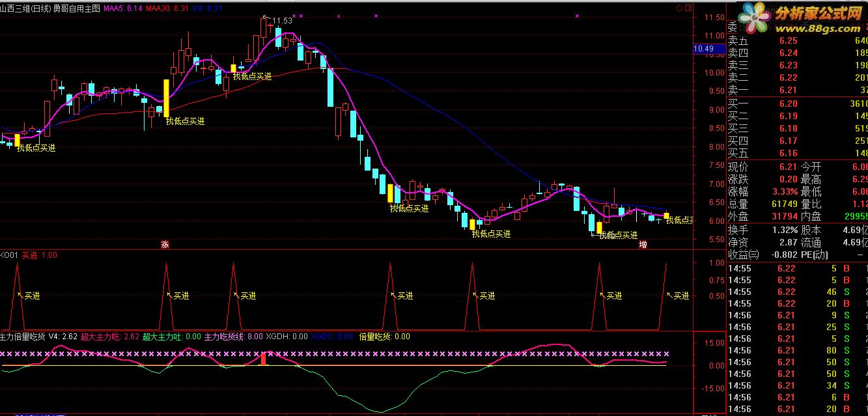
Task: Click the 股本 share capital field
Action: 833,230
